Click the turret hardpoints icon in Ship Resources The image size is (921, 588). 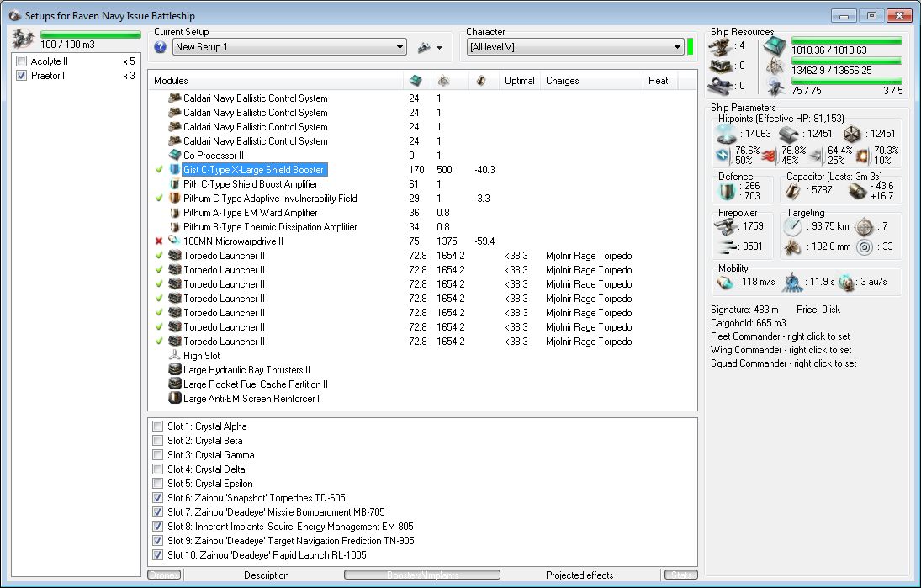720,45
